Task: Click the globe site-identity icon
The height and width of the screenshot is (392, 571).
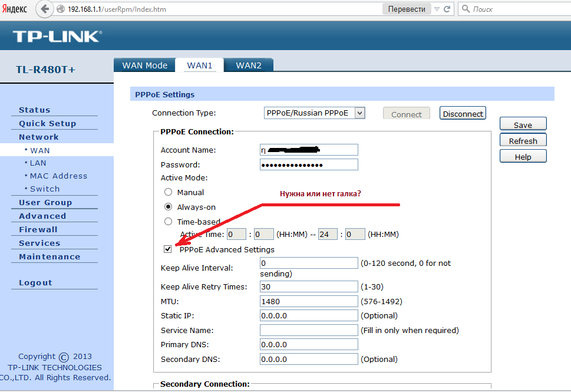Action: coord(61,9)
